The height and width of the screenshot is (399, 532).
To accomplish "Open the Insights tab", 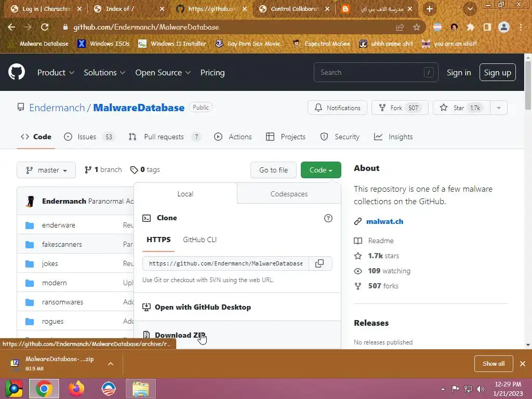I will tap(393, 137).
